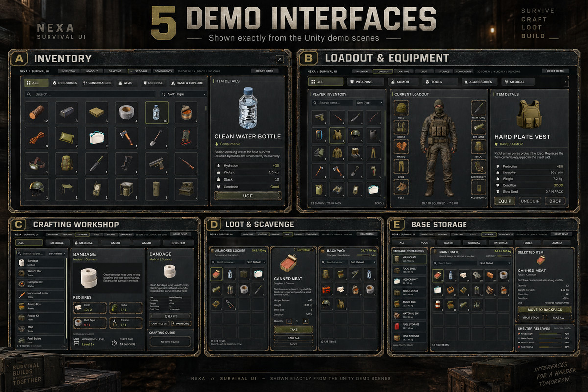
Task: Filter Inventory by Consumables
Action: (x=97, y=83)
